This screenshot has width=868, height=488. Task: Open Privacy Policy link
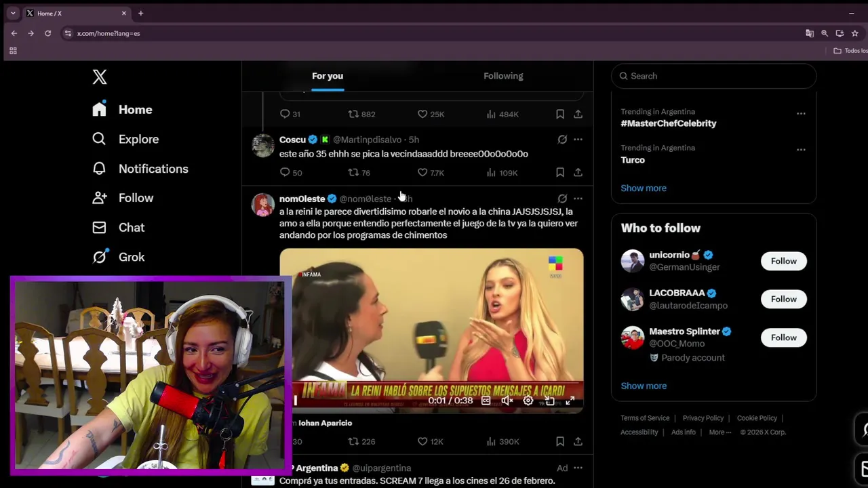pyautogui.click(x=703, y=418)
